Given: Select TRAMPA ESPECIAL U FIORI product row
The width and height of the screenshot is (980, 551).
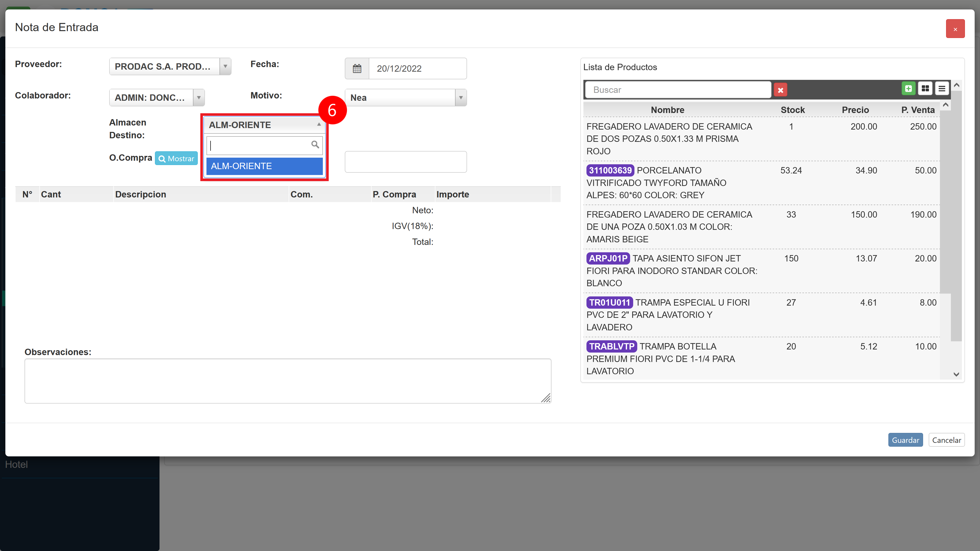Looking at the screenshot, I should (x=761, y=315).
